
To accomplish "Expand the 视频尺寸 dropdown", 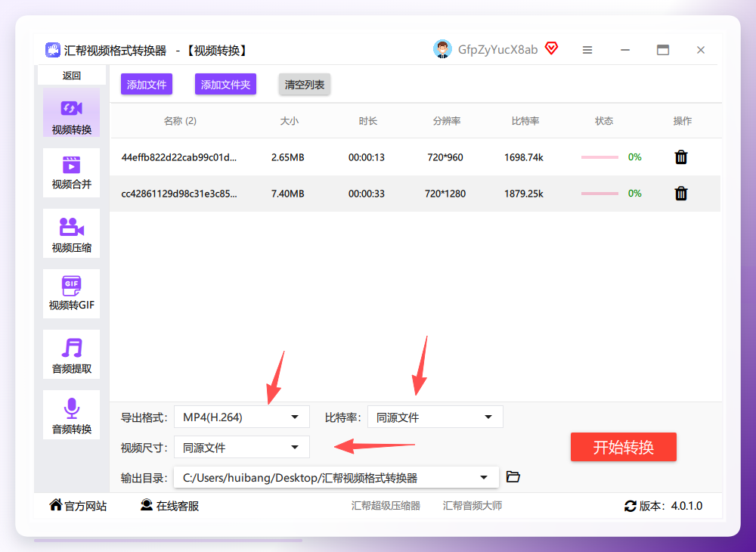I will pyautogui.click(x=242, y=448).
